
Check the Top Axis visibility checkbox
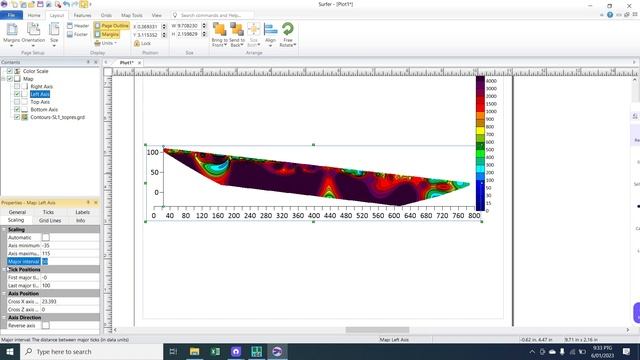[x=17, y=102]
